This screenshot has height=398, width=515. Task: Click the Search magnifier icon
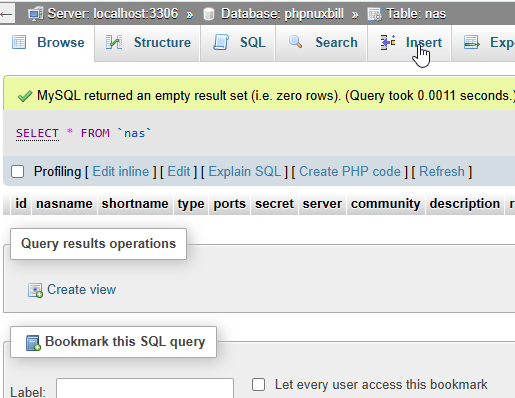[x=295, y=42]
